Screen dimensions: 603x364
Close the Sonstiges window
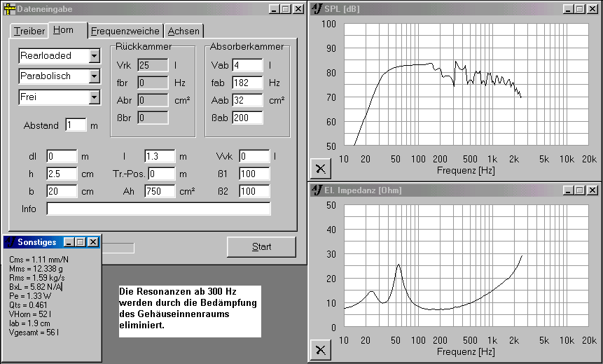(93, 242)
